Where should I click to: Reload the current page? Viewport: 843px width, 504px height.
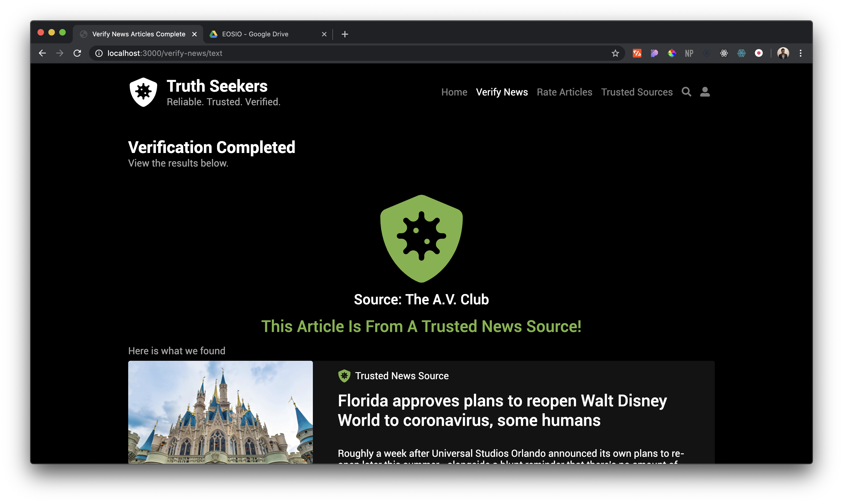point(77,53)
